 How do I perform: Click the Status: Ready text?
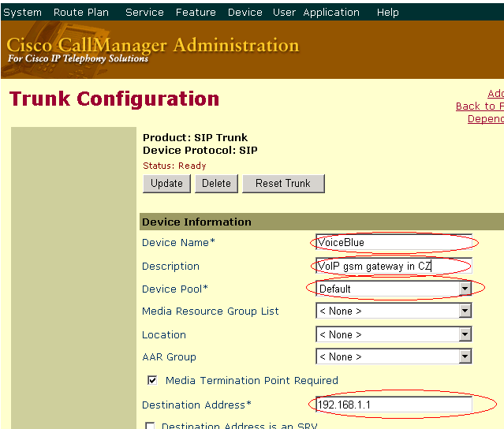click(174, 166)
